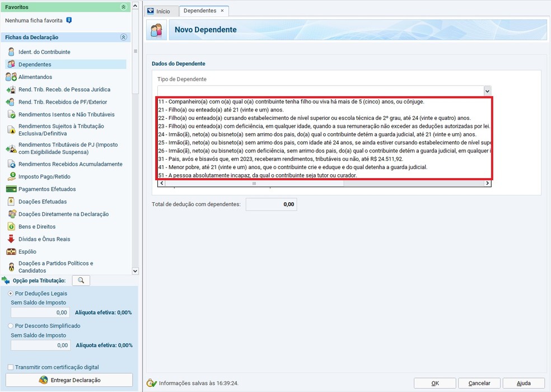Click the Por Deduções Legais imposto value field
Image resolution: width=551 pixels, height=392 pixels.
(40, 312)
